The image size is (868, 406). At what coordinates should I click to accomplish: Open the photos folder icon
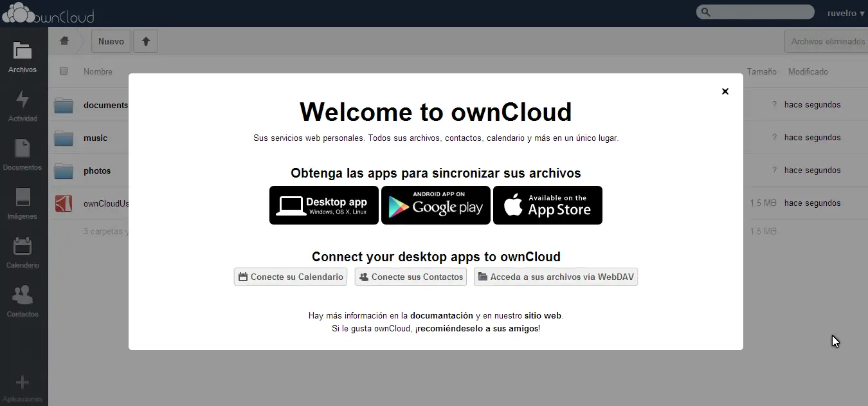[64, 171]
